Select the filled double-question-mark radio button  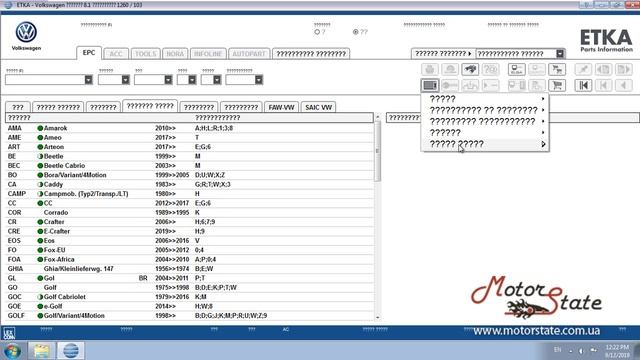pyautogui.click(x=356, y=32)
